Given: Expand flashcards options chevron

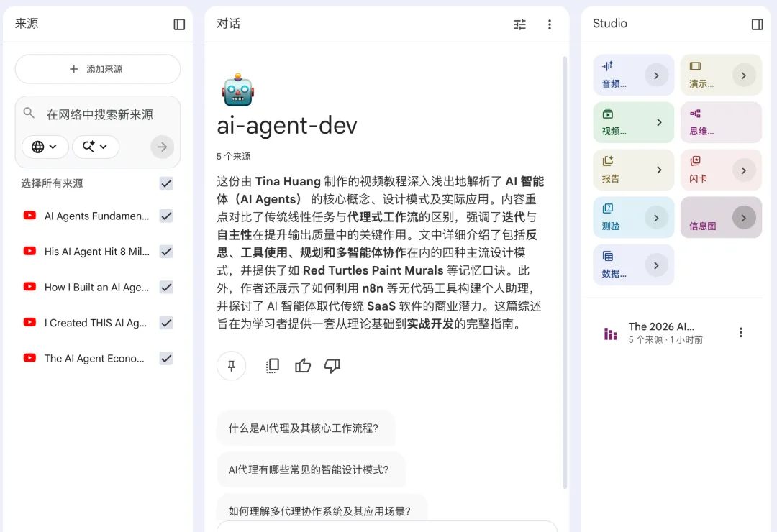Looking at the screenshot, I should tap(743, 170).
